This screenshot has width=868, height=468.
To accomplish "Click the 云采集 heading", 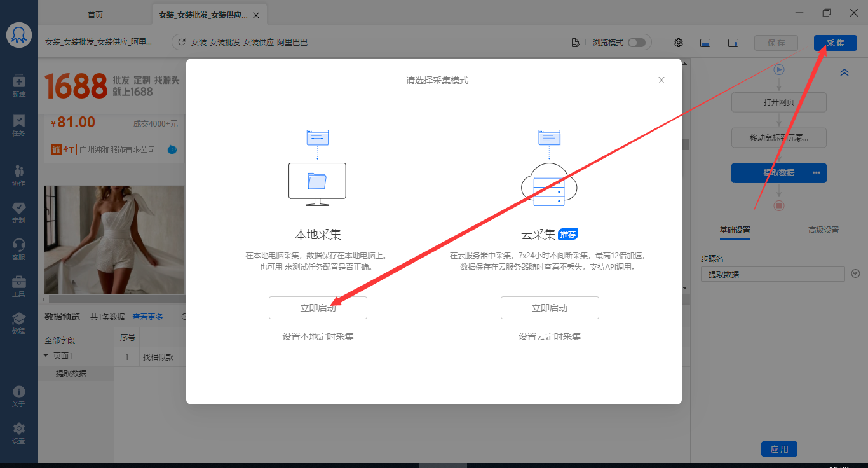I will tap(538, 235).
